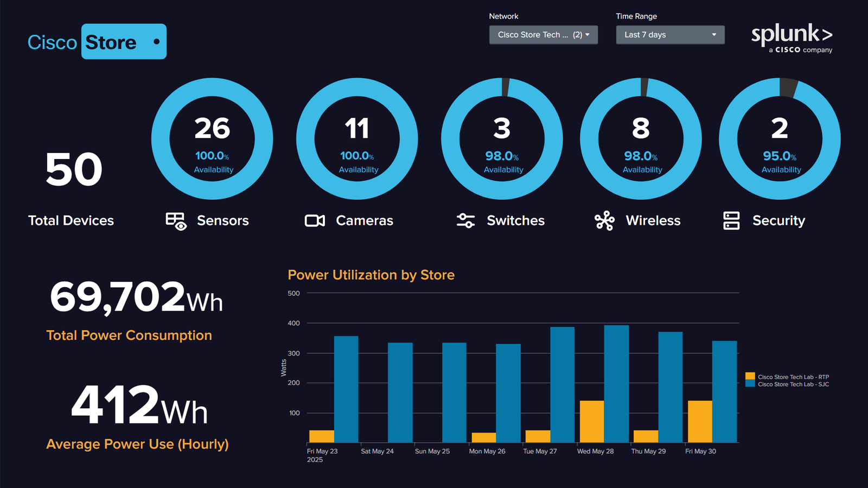Click the Average Power Use (Hourly) label
The height and width of the screenshot is (488, 868).
[137, 444]
